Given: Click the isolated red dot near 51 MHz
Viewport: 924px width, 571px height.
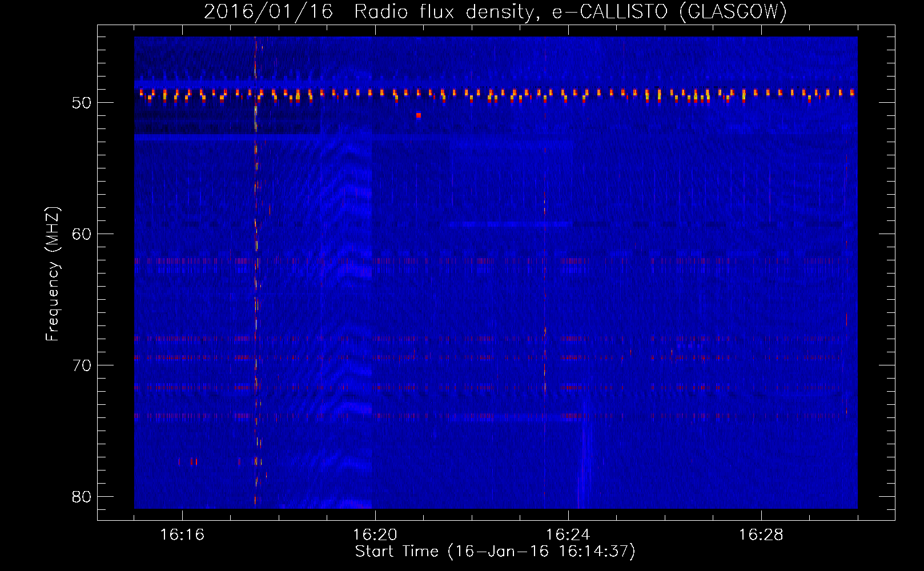Looking at the screenshot, I should coord(419,115).
